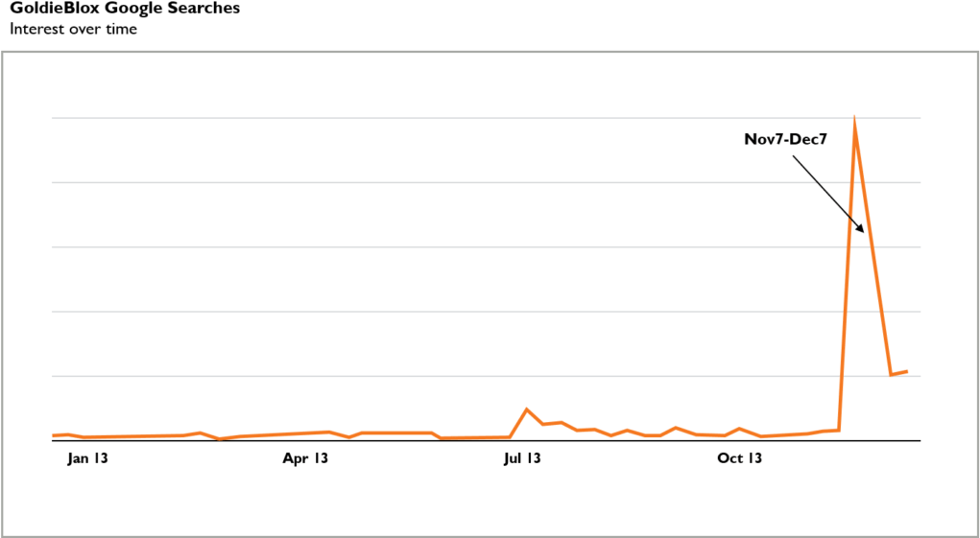Click the Nov7-Dec7 annotation text

coord(785,139)
